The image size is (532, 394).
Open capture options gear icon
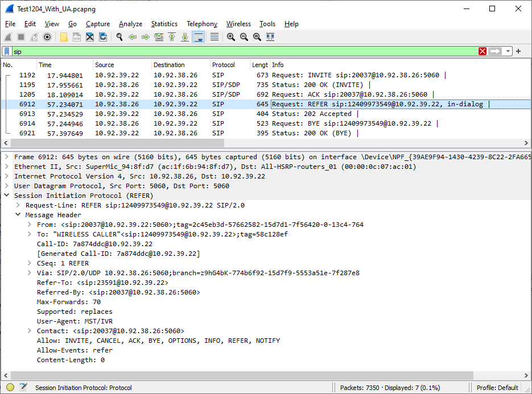[47, 37]
